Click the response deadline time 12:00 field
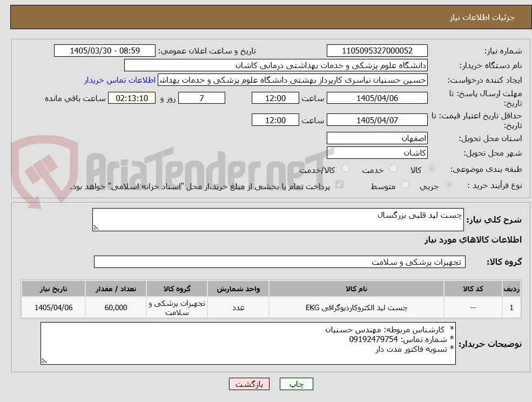Screen dimensions: 532x402 (x=275, y=98)
